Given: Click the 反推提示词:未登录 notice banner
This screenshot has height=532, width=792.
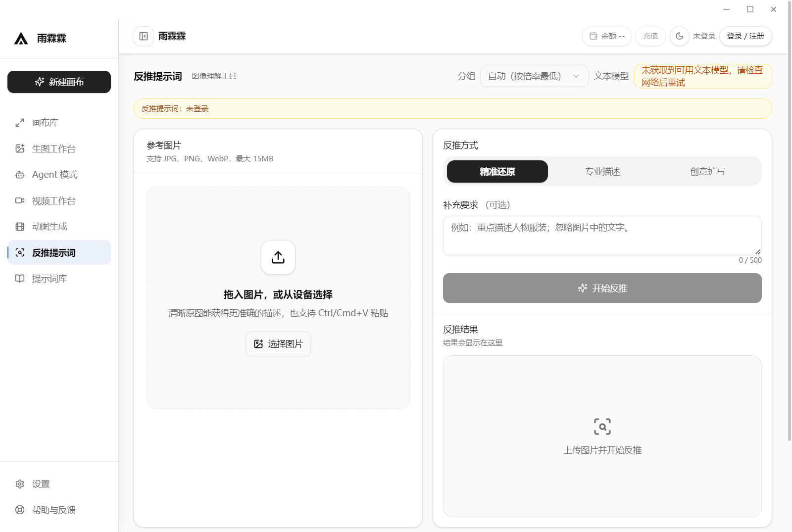Looking at the screenshot, I should tap(453, 109).
